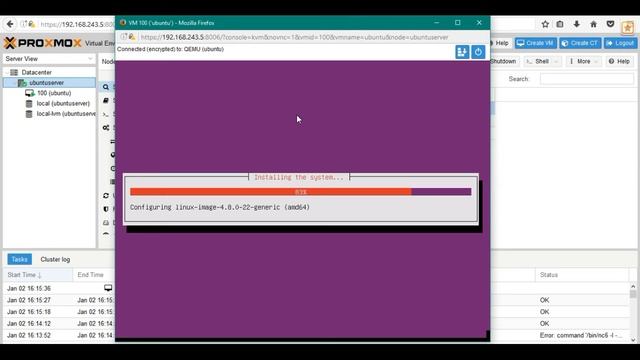Click the Status column header
This screenshot has width=640, height=360.
click(582, 275)
